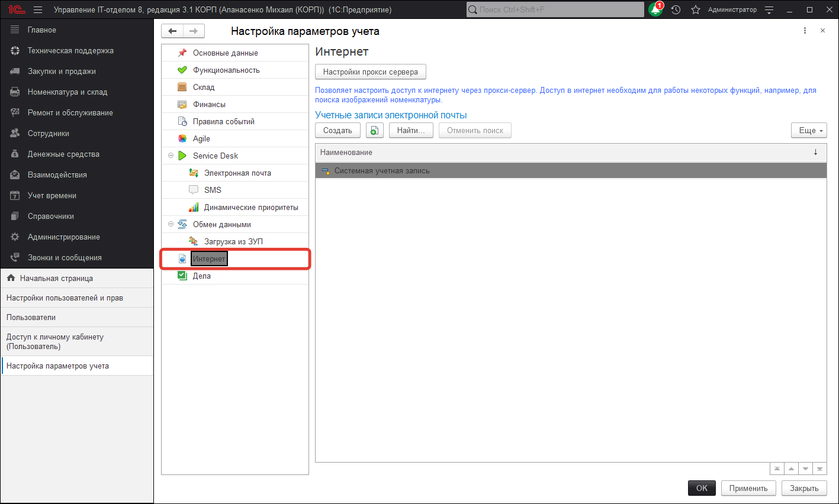Screen dimensions: 839x504
Task: Open the hamburger menu next to logo
Action: (x=38, y=9)
